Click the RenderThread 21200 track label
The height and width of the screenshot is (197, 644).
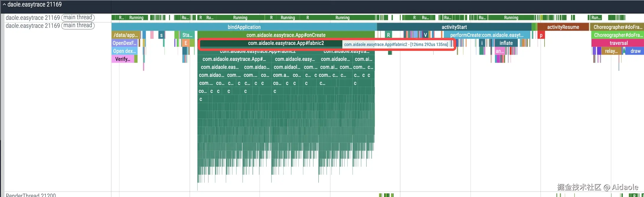coord(31,195)
